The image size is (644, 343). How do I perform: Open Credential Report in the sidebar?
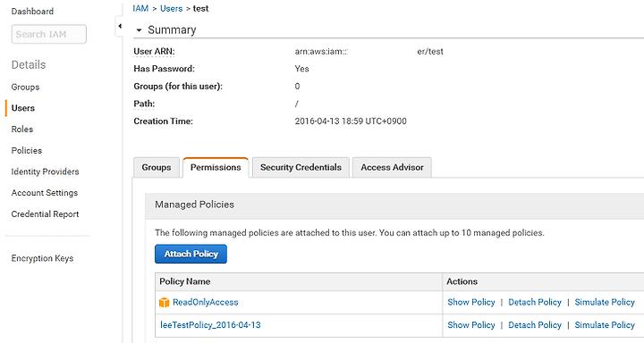(x=46, y=214)
